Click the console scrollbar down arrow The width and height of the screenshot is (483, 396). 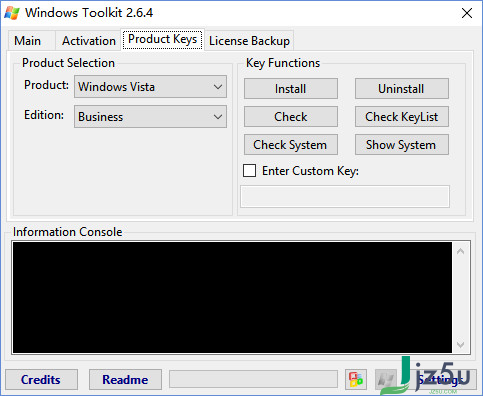(x=461, y=344)
